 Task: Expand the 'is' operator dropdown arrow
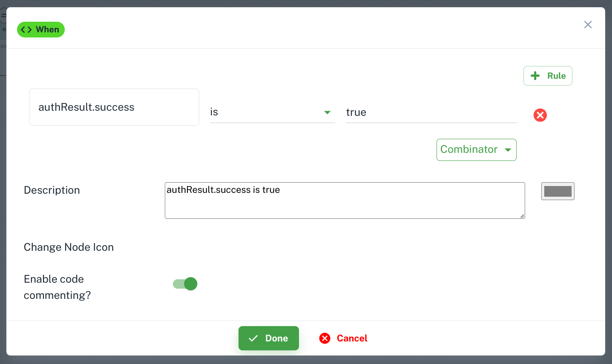click(327, 112)
